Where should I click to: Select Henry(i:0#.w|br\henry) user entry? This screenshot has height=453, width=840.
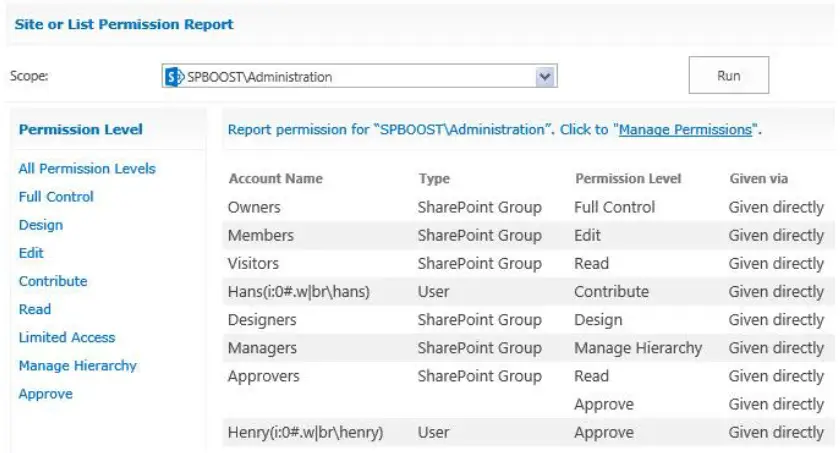coord(305,433)
